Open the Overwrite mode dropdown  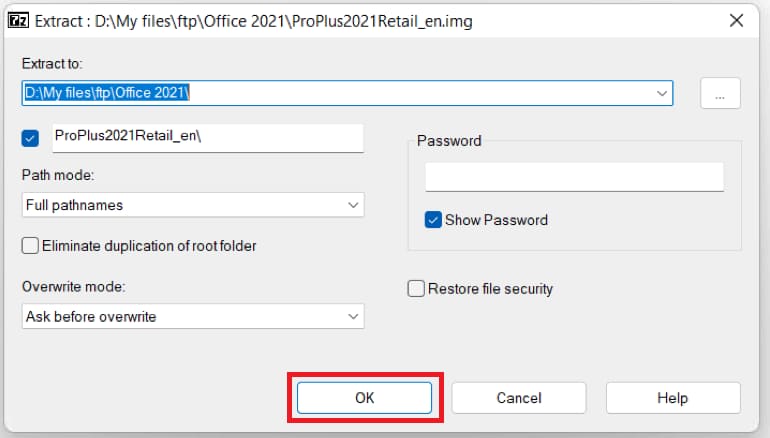[193, 317]
